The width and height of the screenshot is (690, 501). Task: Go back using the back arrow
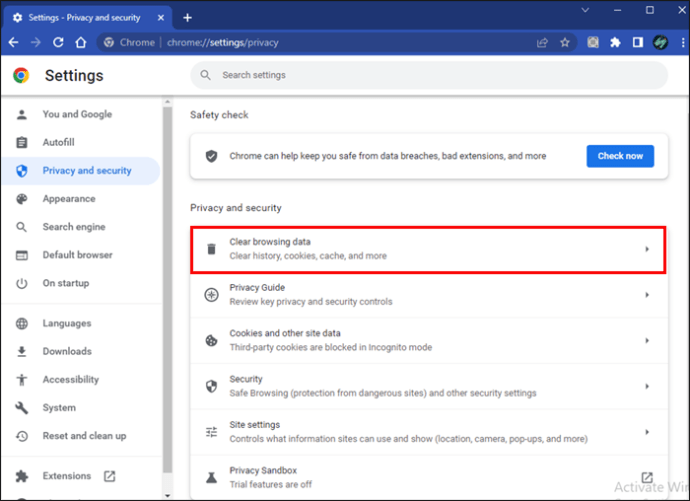click(x=14, y=43)
